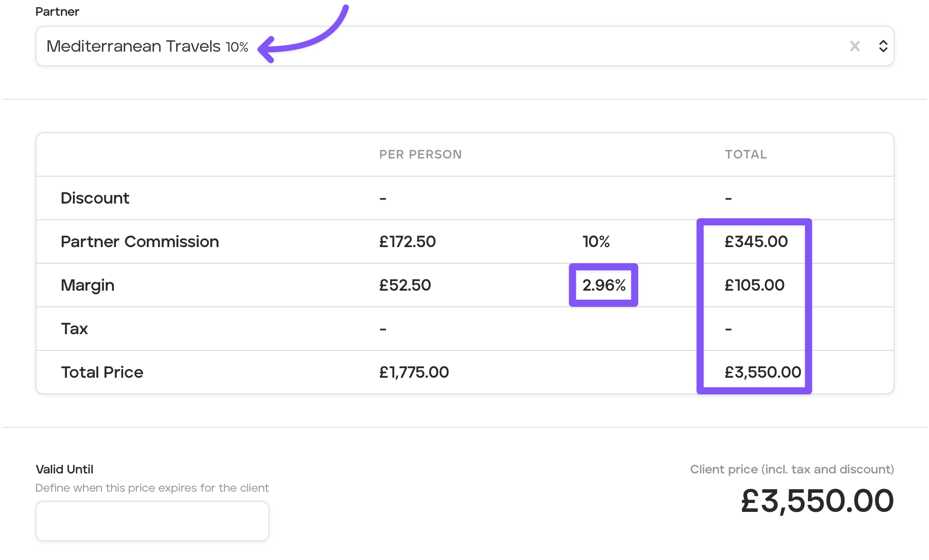
Task: Click the Valid Until date input field
Action: pos(152,521)
